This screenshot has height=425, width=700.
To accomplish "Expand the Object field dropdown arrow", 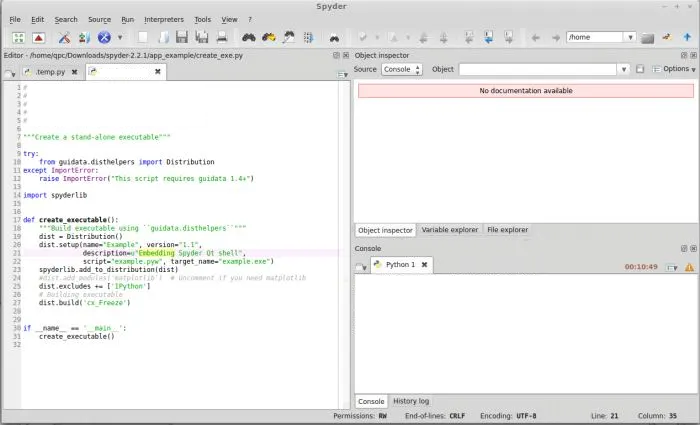I will [x=624, y=69].
